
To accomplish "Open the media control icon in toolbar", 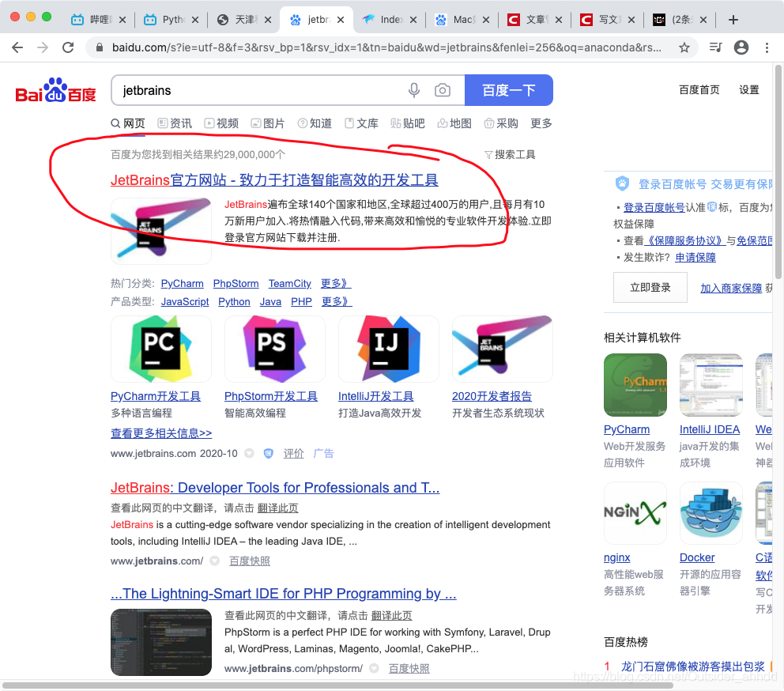I will 715,47.
